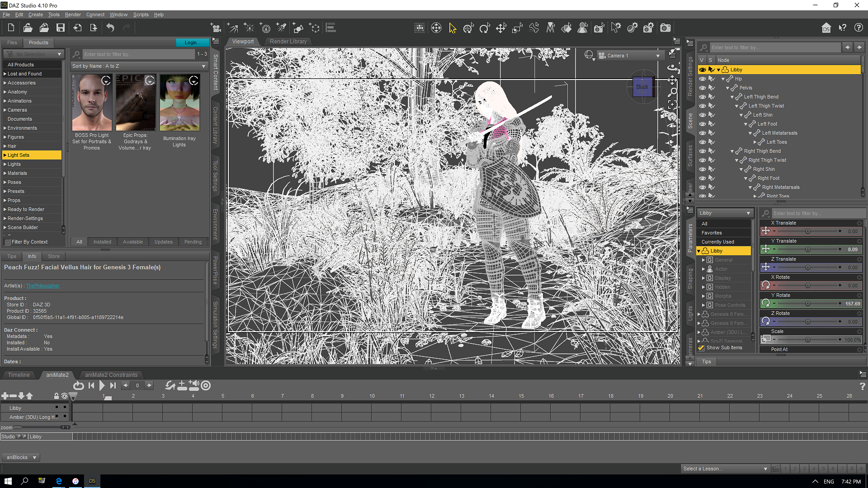This screenshot has height=488, width=868.
Task: Collapse the Left Thigh Bend node
Action: point(732,97)
